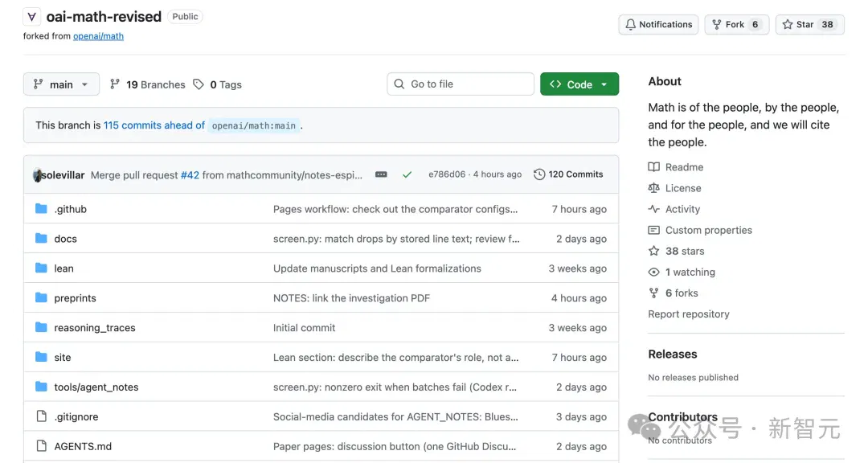
Task: Click the Notifications button
Action: tap(659, 24)
